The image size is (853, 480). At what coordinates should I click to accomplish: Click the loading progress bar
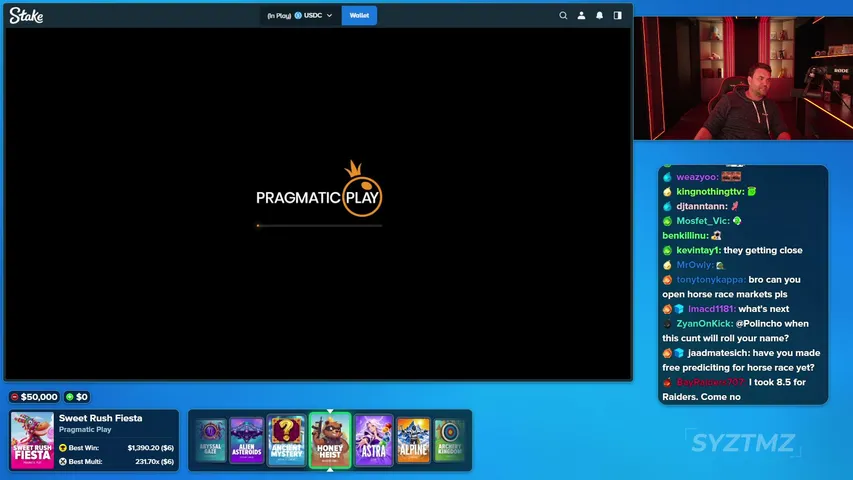click(319, 225)
